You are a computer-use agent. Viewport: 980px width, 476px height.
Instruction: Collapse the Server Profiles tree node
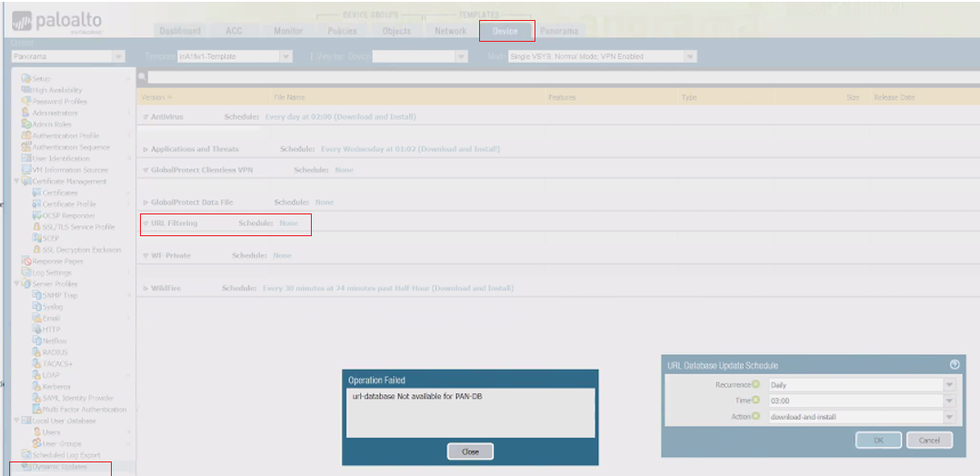tap(17, 283)
